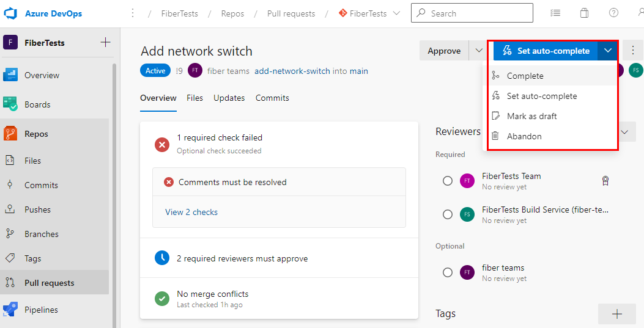Open marketplace shopping bag icon
Screen dimensions: 644x328
584,13
